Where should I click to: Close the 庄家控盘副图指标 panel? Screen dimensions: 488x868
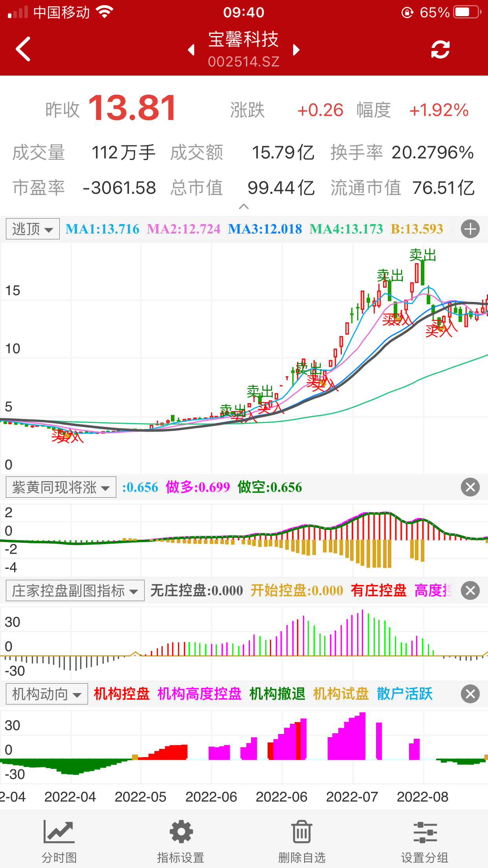pos(470,590)
